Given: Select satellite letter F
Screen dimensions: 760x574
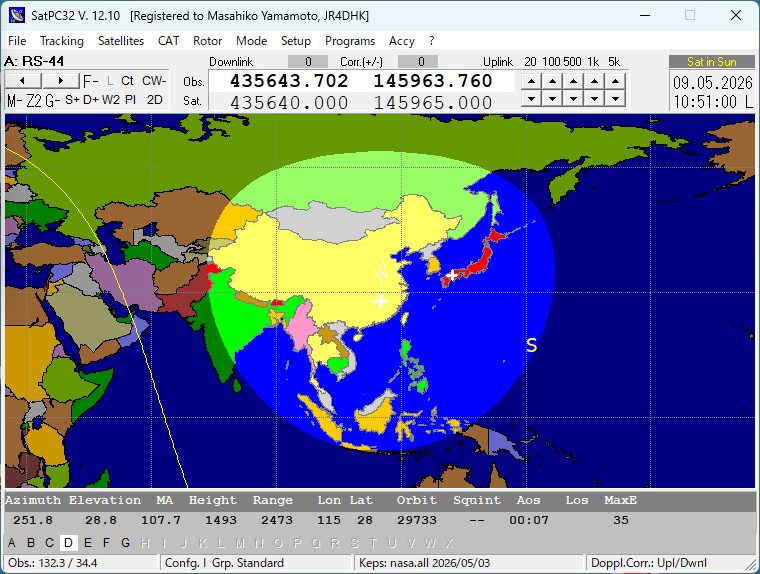Looking at the screenshot, I should 106,542.
